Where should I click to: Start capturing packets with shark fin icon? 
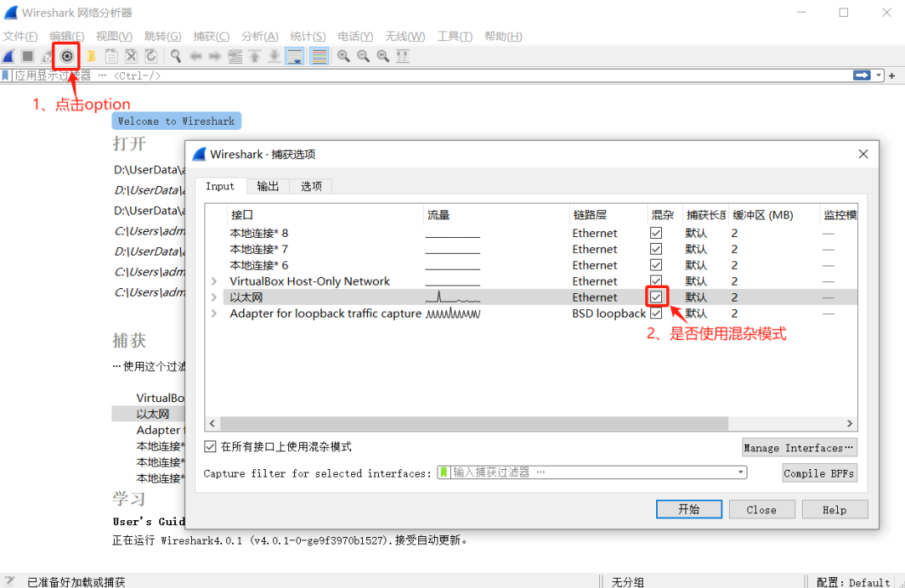(x=8, y=56)
